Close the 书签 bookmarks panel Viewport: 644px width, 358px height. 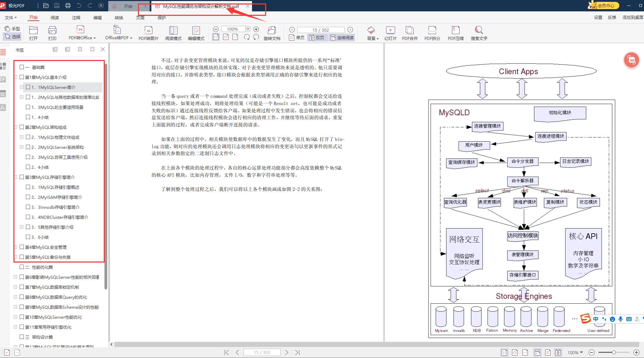point(103,50)
